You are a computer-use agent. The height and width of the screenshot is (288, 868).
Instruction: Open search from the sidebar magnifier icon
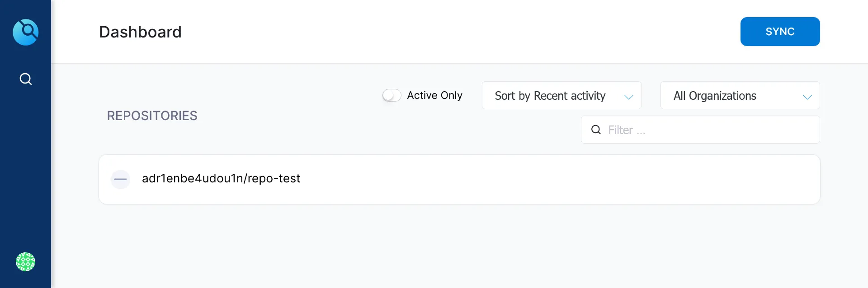(x=26, y=79)
